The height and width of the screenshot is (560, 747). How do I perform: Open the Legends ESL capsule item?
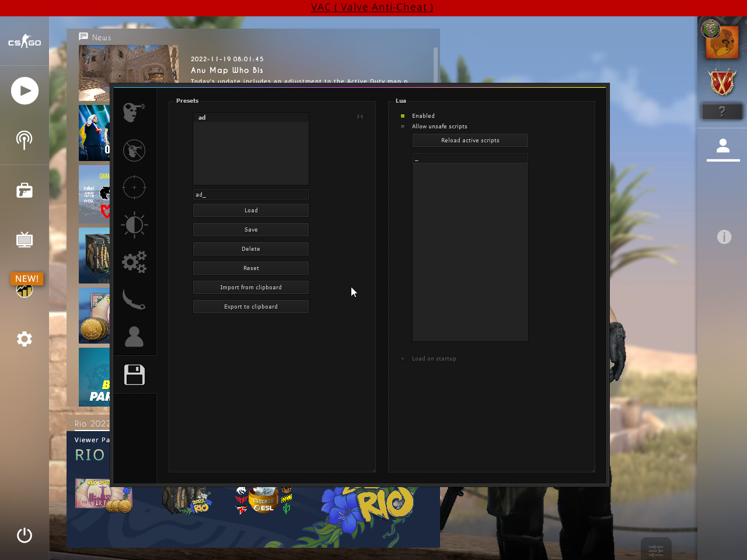tap(264, 500)
